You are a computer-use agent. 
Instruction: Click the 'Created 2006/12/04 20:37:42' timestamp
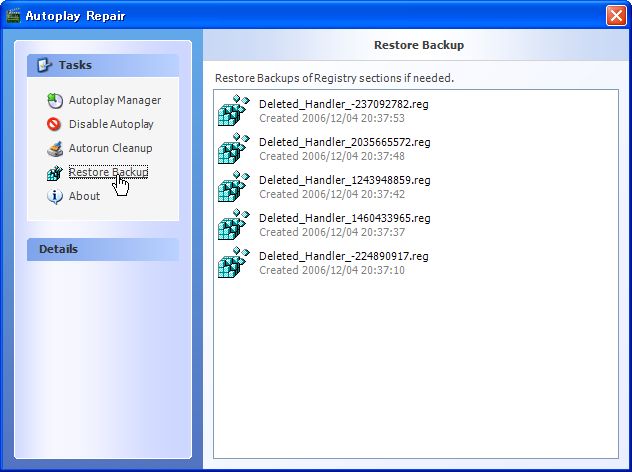(x=332, y=194)
